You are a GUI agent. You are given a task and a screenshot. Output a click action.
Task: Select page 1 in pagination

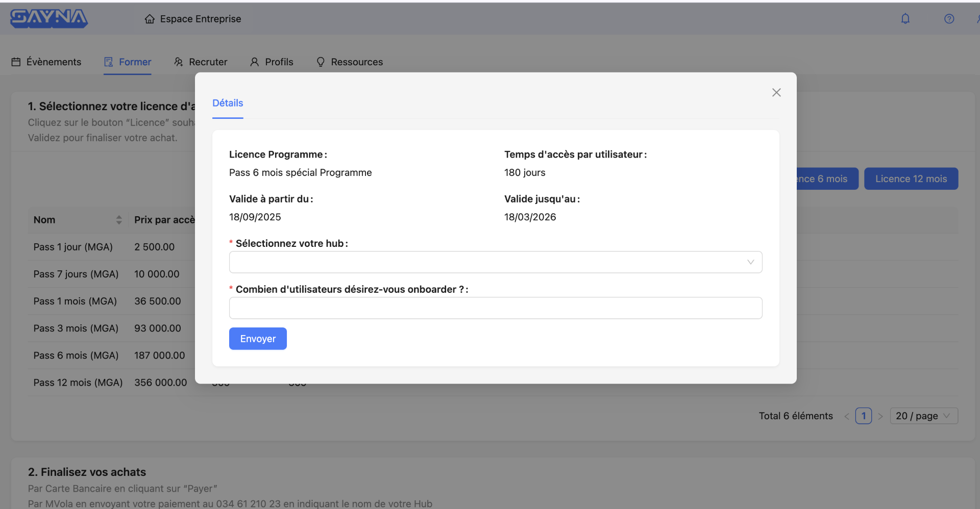863,416
